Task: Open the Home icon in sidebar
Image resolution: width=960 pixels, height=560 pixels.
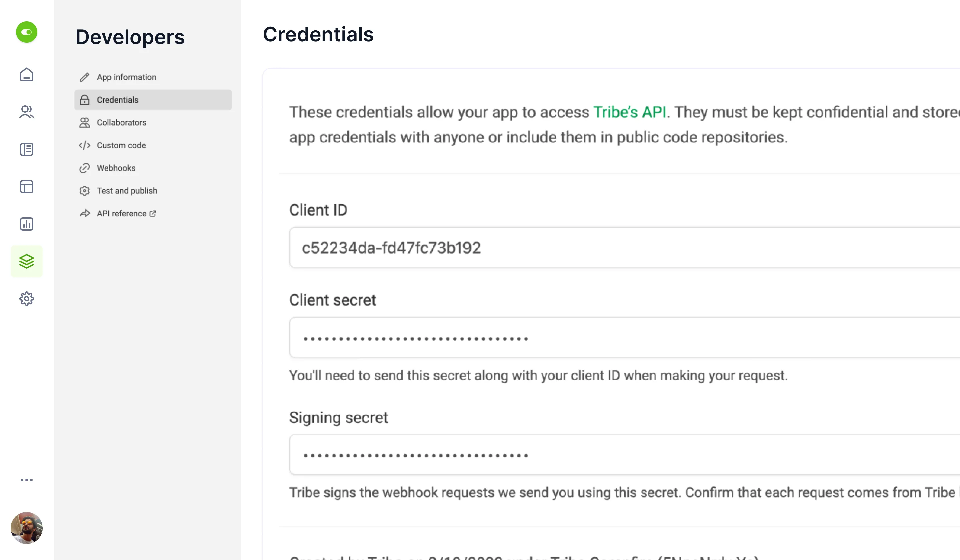Action: [x=27, y=75]
